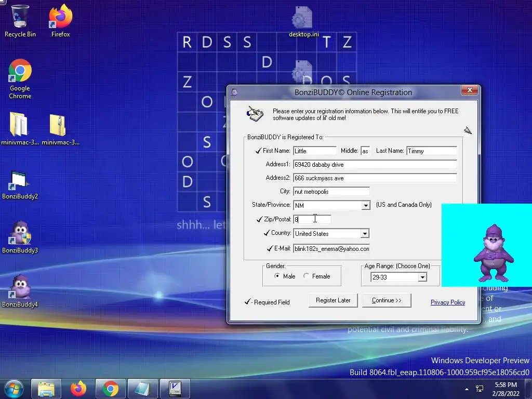Open the clock showing 5:58 PM

[506, 389]
